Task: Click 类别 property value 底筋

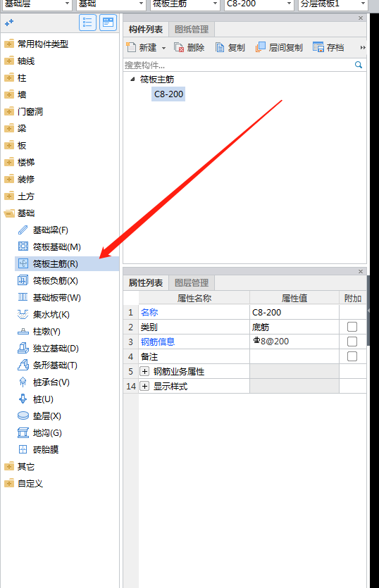Action: tap(294, 327)
